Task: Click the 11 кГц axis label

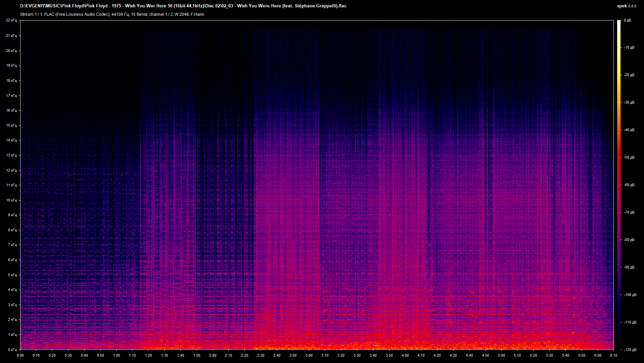Action: (12, 185)
